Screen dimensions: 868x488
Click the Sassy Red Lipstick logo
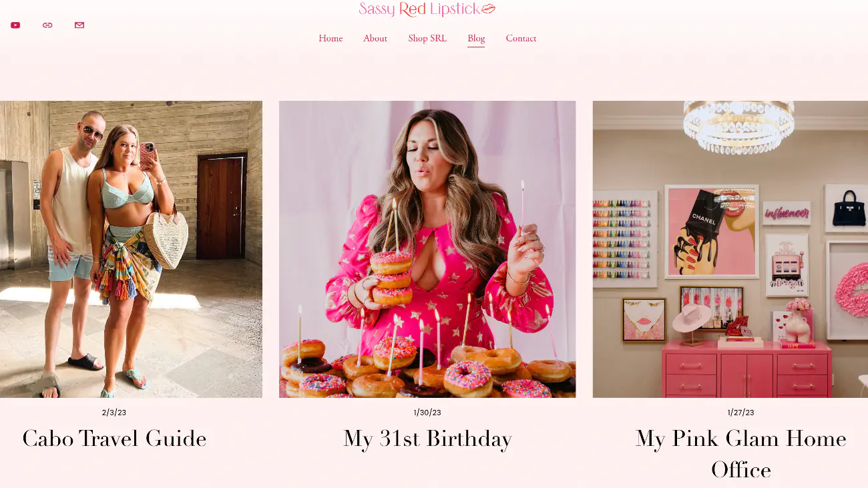pos(427,9)
